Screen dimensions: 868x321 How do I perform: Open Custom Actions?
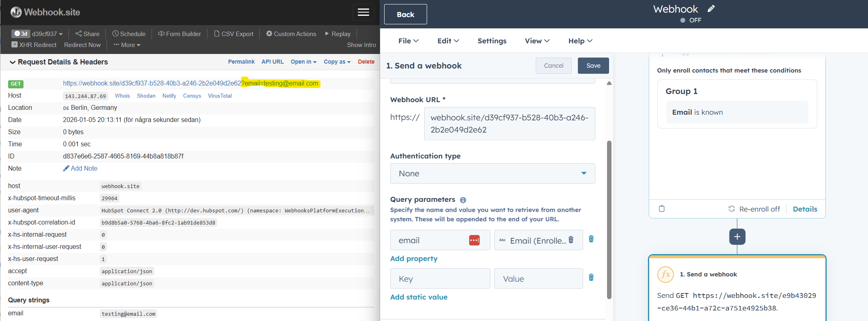pos(291,34)
